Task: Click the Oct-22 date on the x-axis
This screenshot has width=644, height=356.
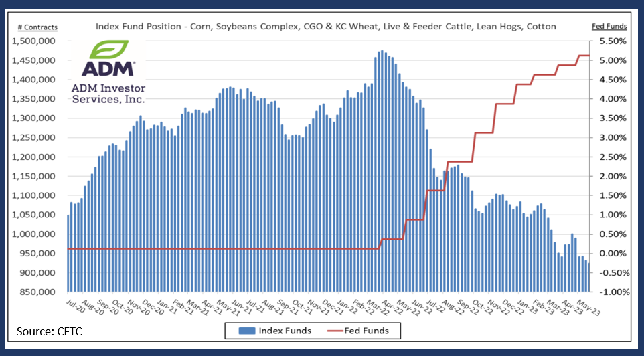Action: point(477,304)
